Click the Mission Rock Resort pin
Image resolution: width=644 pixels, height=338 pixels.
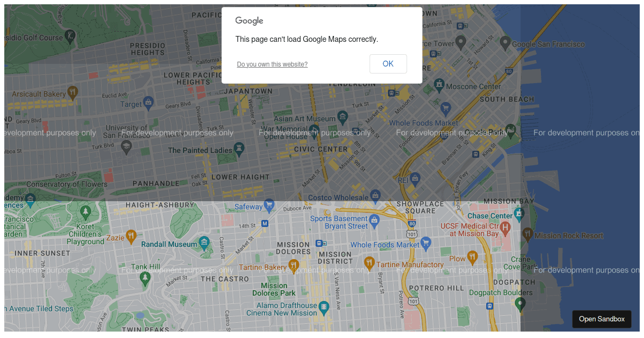point(528,234)
